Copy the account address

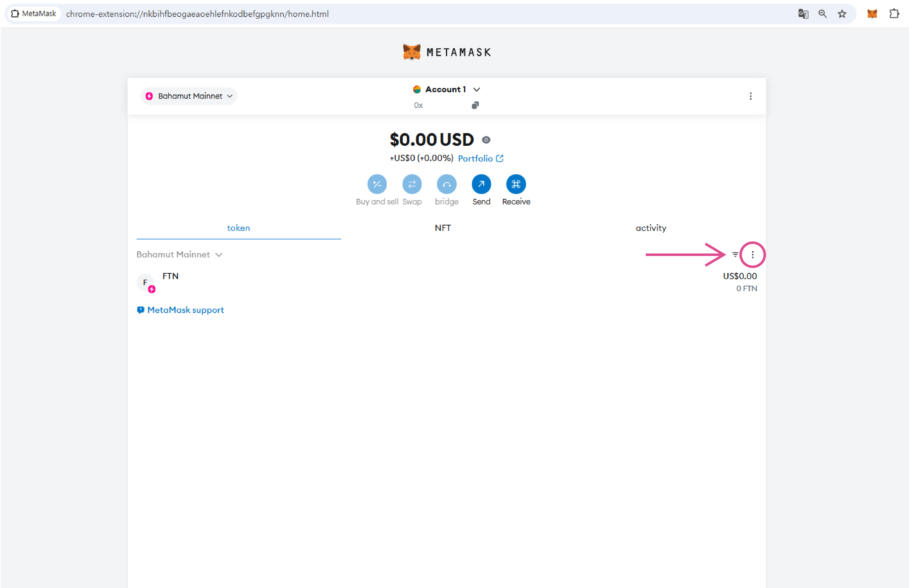(x=475, y=105)
